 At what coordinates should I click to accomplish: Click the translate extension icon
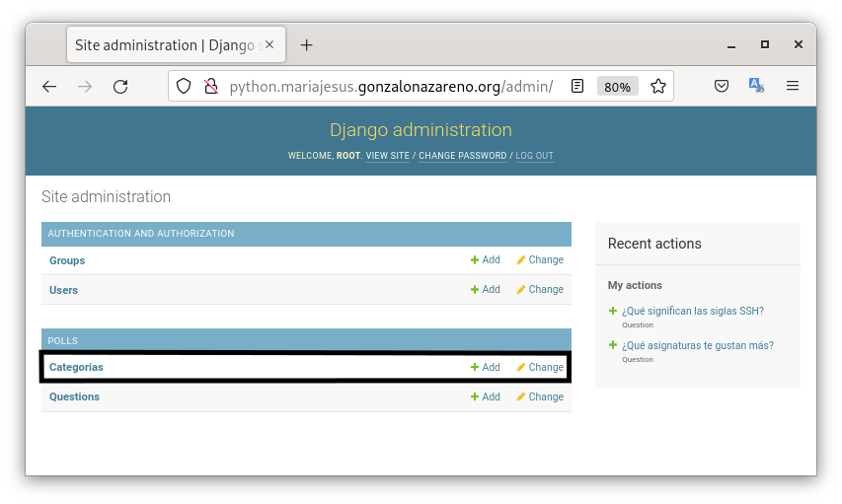click(756, 86)
